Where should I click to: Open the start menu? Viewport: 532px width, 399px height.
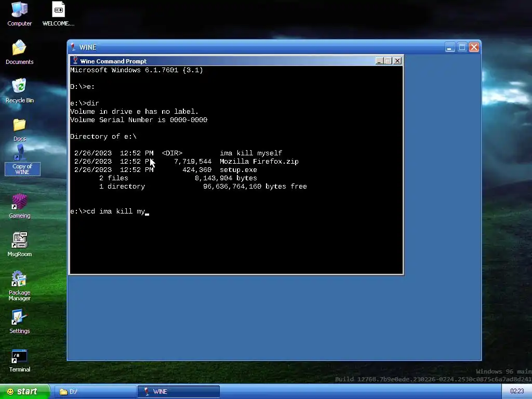25,392
